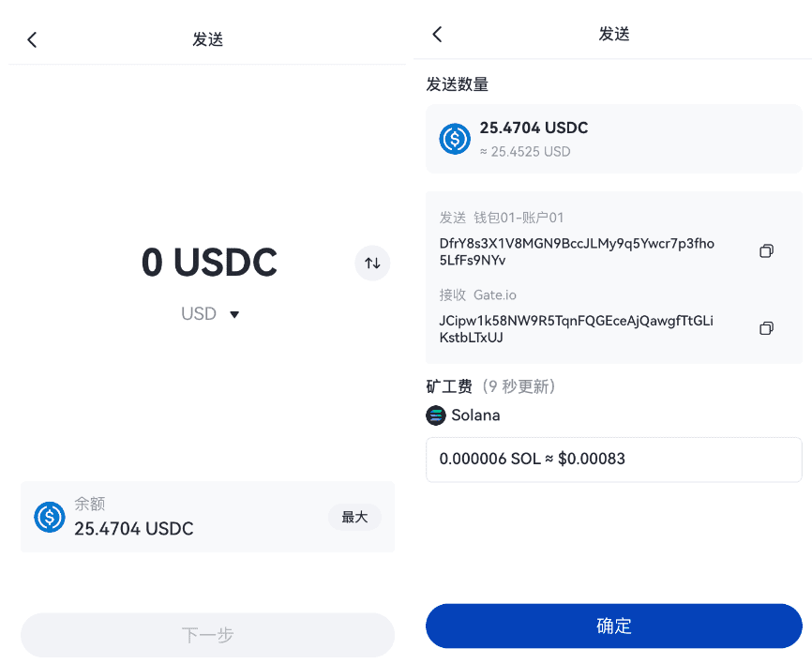Swap USDC and USD input units
Viewport: 812px width, 664px height.
pos(372,264)
